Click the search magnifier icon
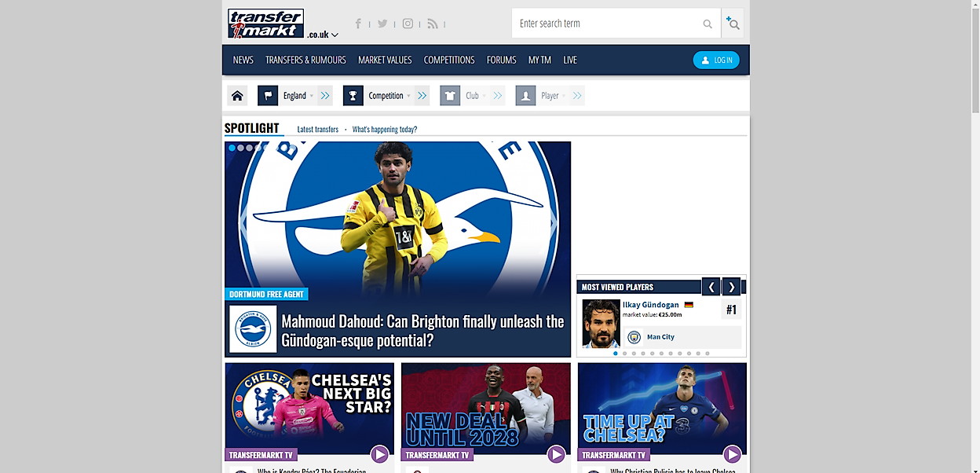 click(708, 24)
